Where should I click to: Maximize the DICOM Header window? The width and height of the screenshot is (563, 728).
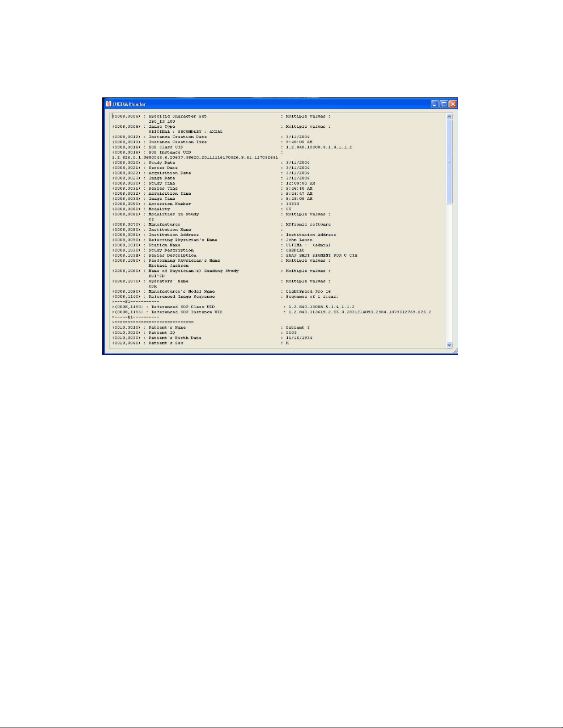(x=444, y=104)
